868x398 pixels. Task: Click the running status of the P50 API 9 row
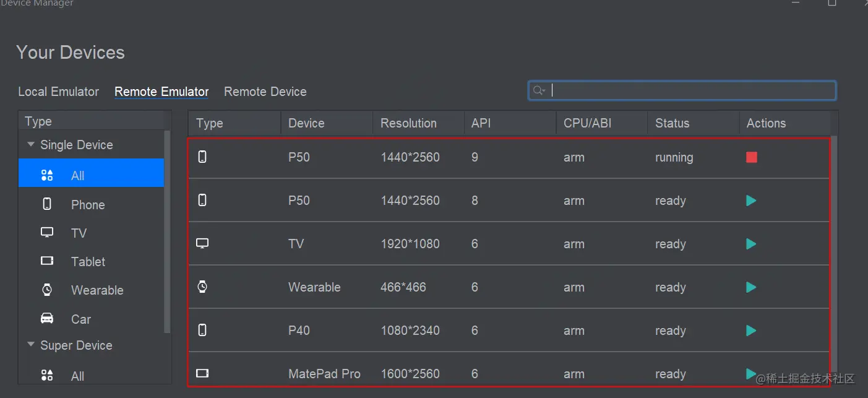(x=674, y=157)
